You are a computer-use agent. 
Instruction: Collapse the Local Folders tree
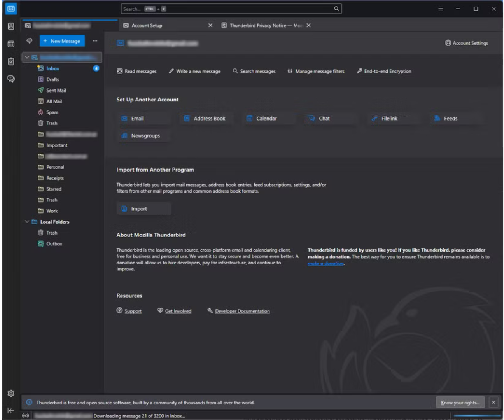point(27,222)
